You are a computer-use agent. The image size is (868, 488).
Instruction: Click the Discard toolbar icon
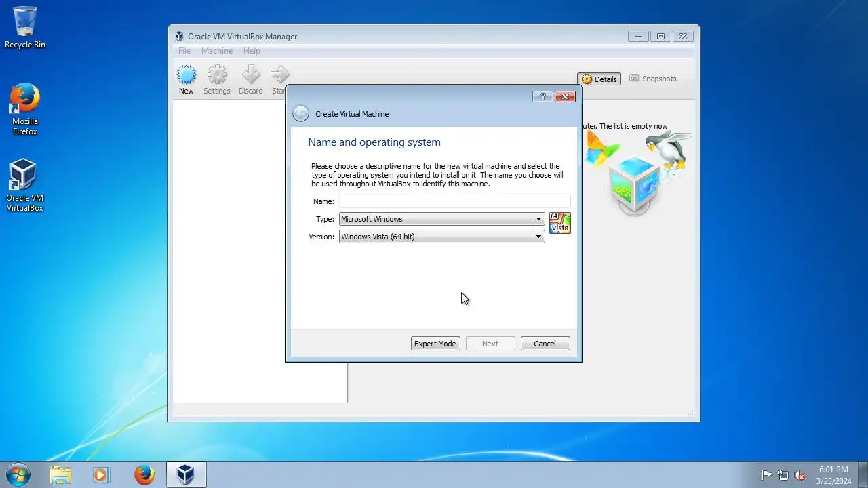[251, 75]
